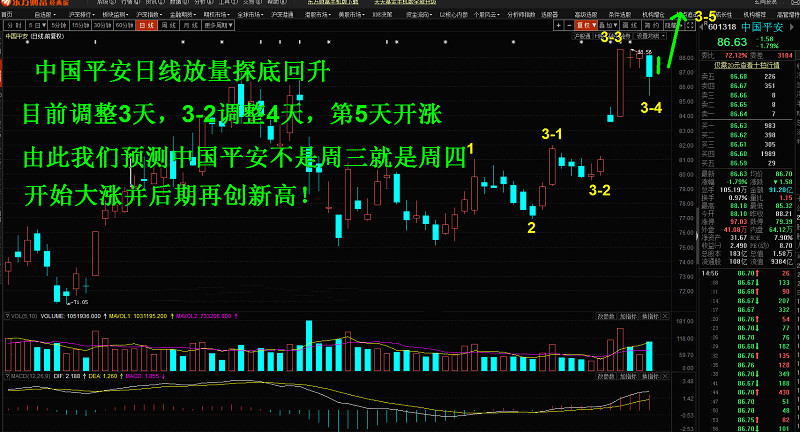Switch to 15分钟 period

click(81, 25)
